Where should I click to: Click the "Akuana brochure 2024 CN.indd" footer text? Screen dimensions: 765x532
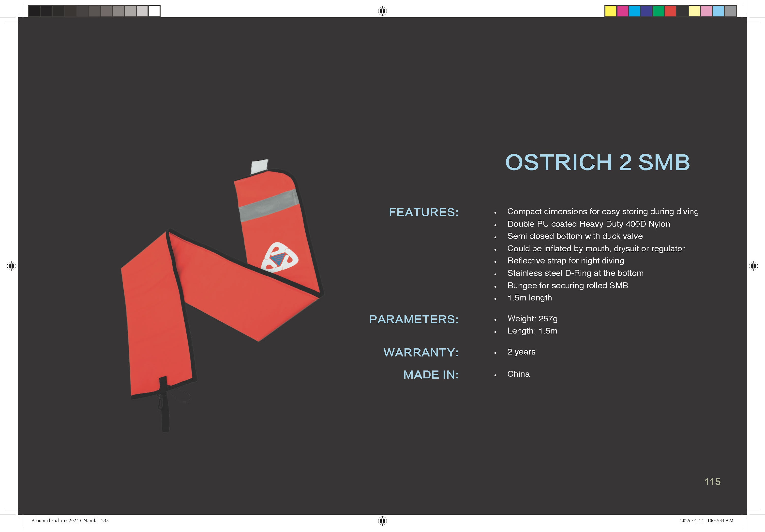64,520
